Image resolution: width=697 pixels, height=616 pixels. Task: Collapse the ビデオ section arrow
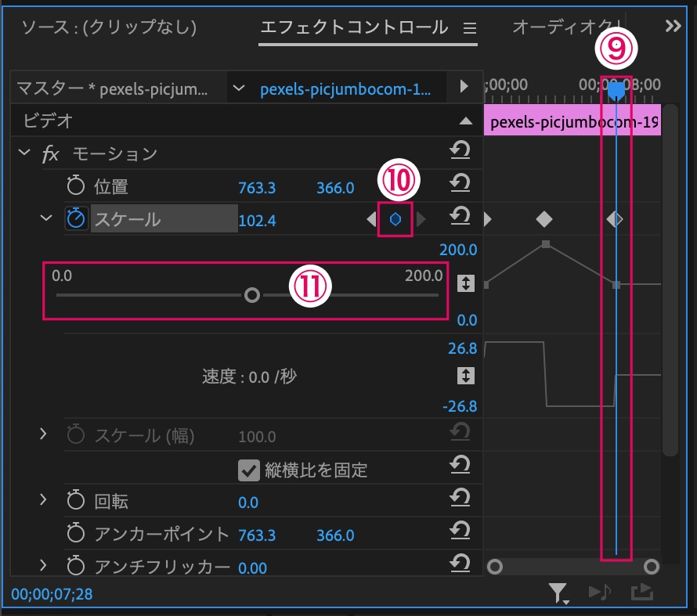465,121
